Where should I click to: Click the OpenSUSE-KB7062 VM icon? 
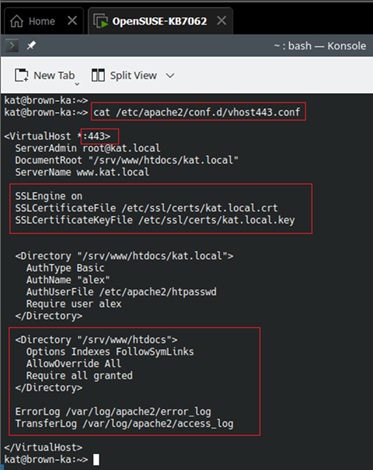tap(100, 21)
